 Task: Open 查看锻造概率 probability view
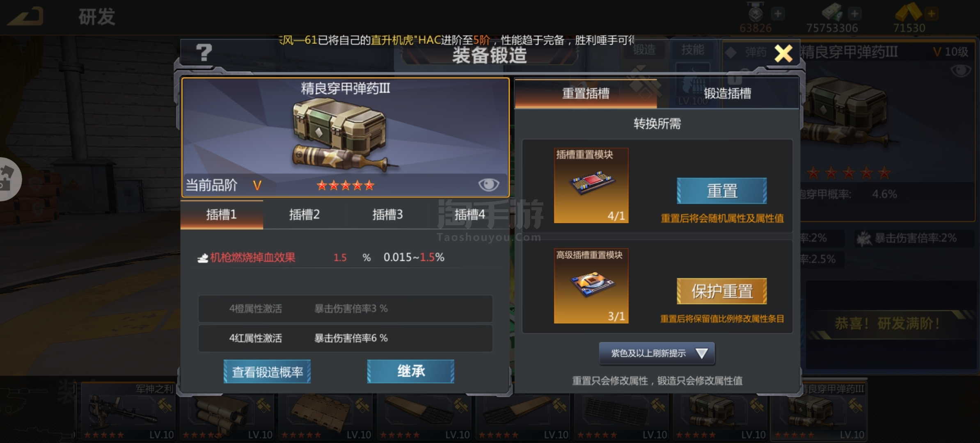click(267, 372)
